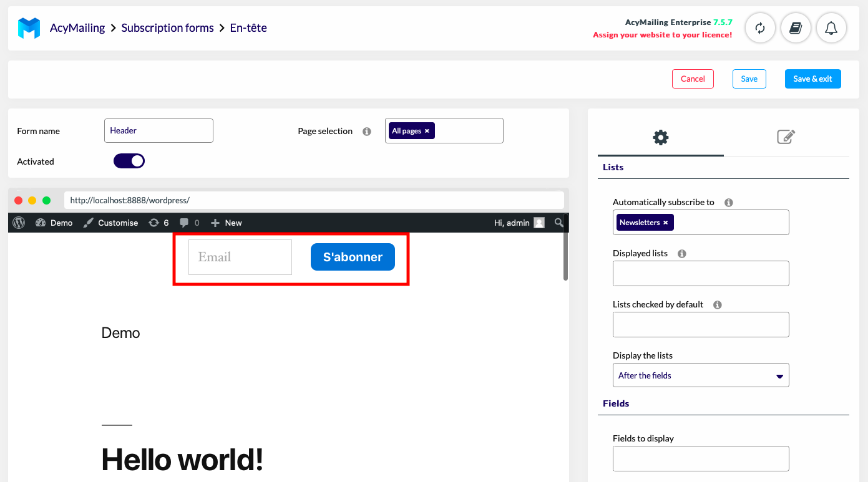Remove the Newsletters tag
Image resolution: width=868 pixels, height=482 pixels.
coord(666,223)
